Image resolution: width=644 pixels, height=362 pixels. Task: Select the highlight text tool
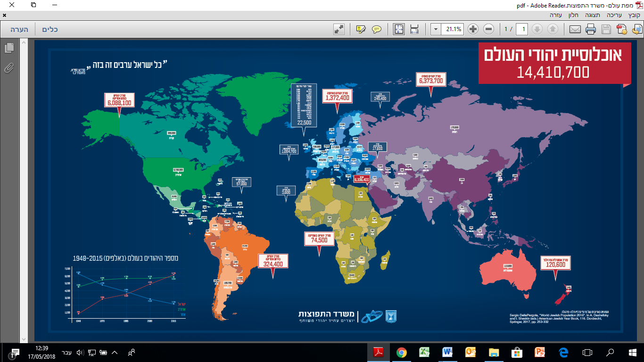click(x=361, y=29)
